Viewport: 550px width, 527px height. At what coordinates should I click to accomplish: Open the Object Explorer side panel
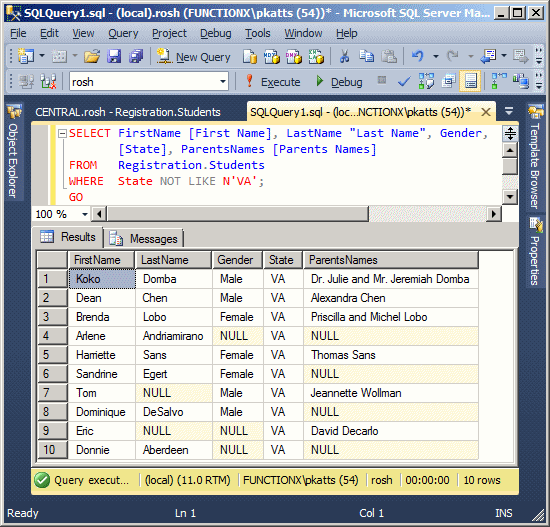(x=14, y=152)
